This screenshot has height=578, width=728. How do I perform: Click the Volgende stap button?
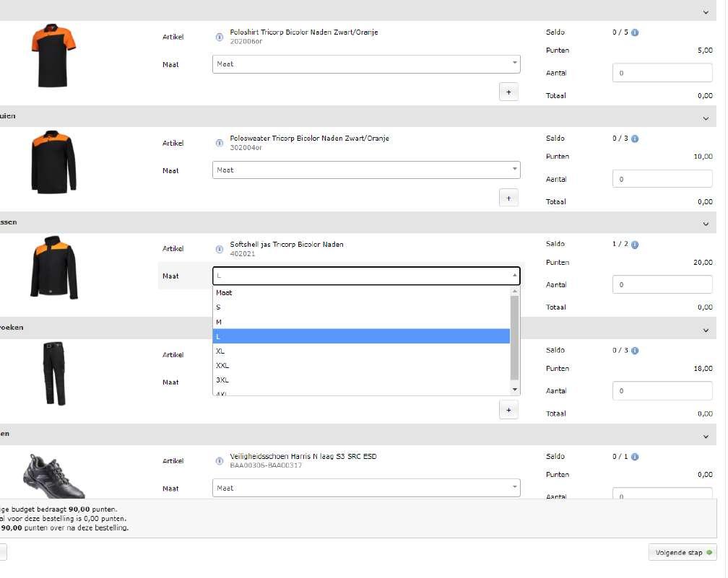(682, 553)
